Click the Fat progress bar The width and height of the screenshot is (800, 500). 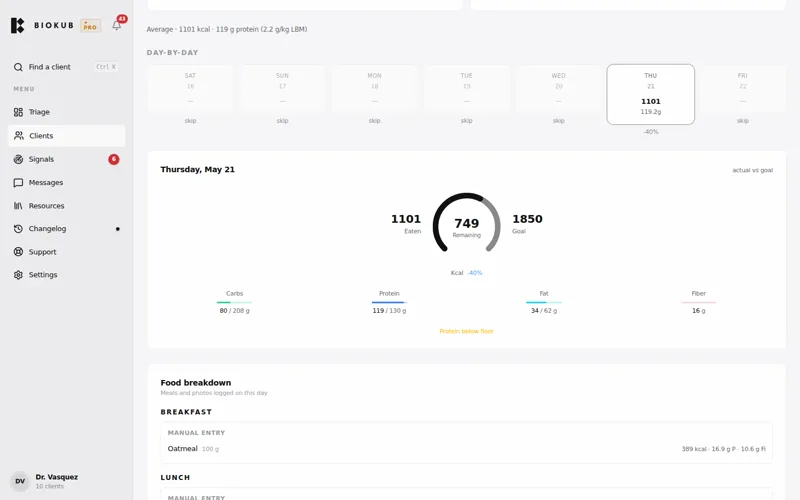tap(544, 303)
